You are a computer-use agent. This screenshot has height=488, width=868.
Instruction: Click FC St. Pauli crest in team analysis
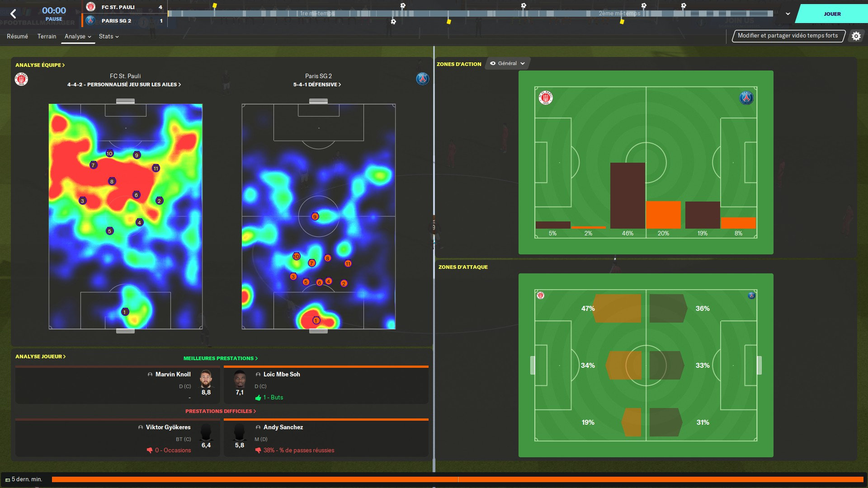(21, 80)
